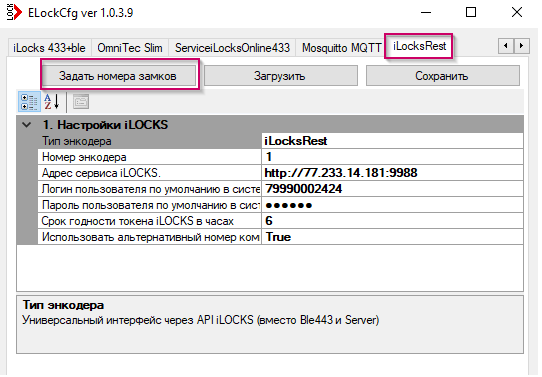
Task: Open the iLocks 433+ble tab
Action: point(49,48)
